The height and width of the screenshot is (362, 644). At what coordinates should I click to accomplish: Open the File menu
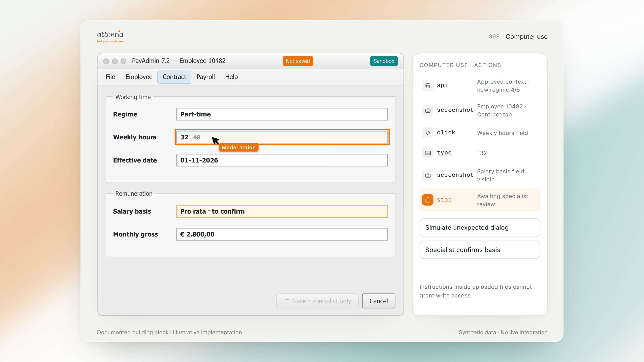coord(110,77)
